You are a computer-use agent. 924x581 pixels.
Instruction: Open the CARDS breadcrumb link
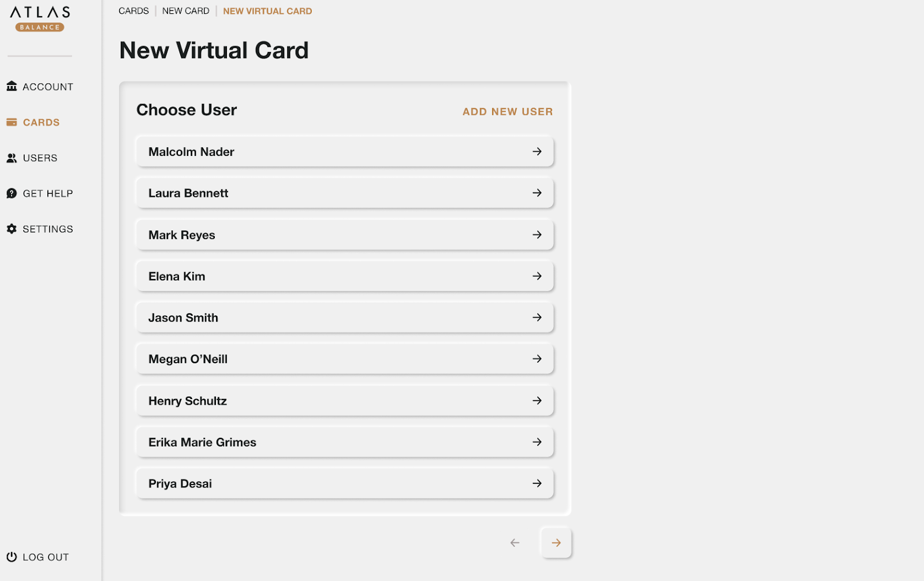click(133, 10)
